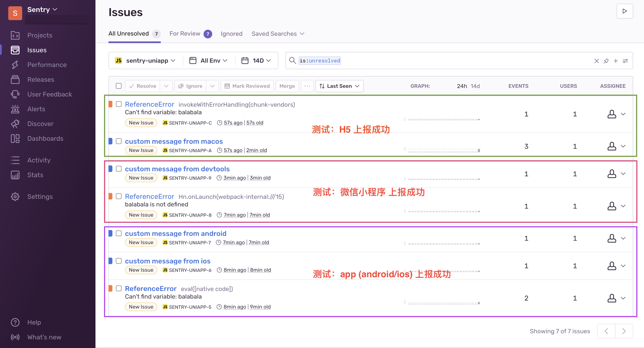
Task: Clear the search query with X icon
Action: (x=596, y=61)
